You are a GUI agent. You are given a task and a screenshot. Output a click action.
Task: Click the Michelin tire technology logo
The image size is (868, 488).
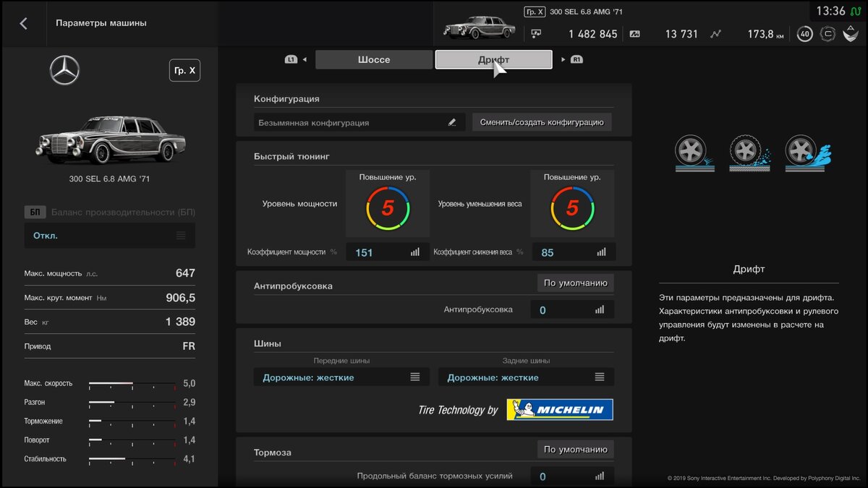tap(560, 409)
